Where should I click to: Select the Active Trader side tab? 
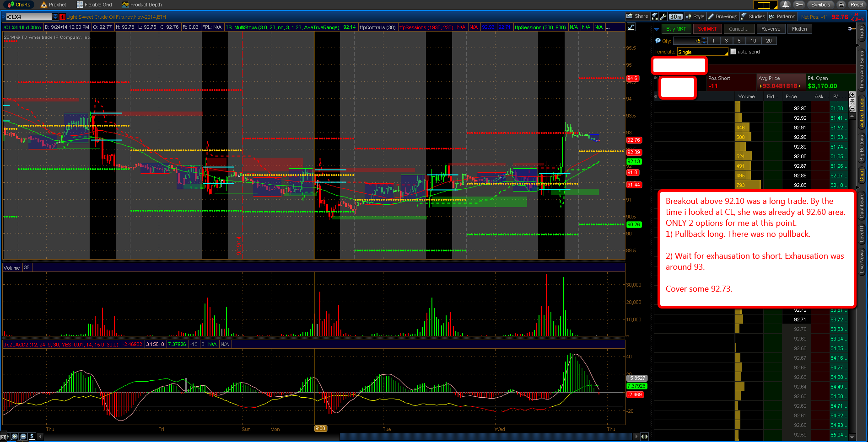[x=862, y=112]
